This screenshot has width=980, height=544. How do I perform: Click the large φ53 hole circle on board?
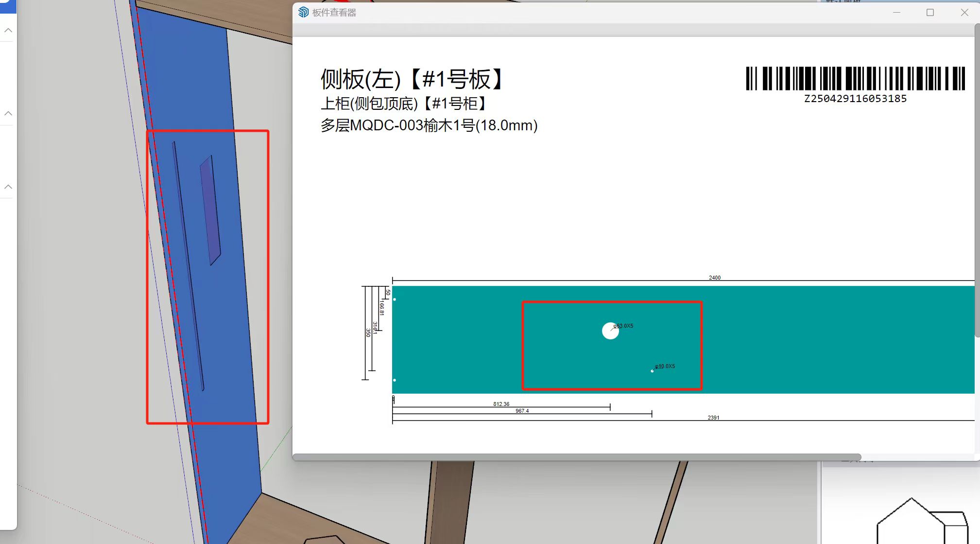click(x=610, y=331)
